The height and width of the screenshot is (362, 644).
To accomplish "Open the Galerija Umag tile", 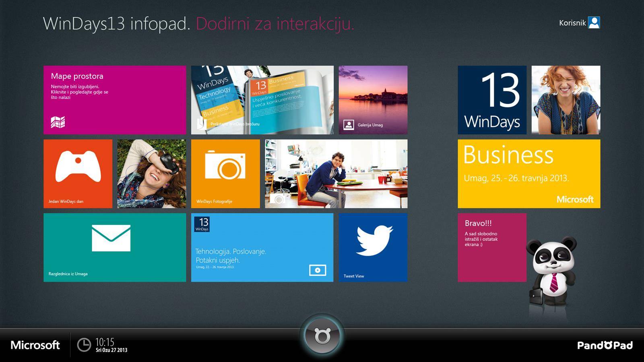I will 373,100.
